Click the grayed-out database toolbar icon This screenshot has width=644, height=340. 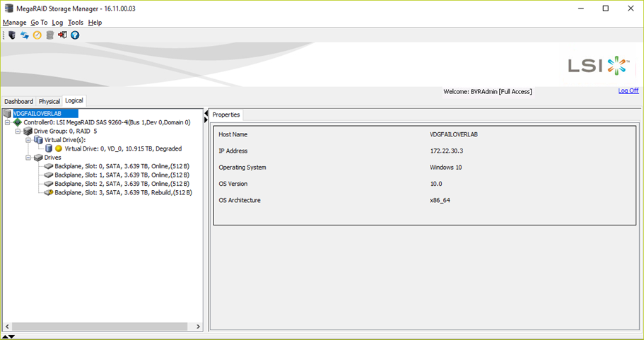pyautogui.click(x=49, y=35)
